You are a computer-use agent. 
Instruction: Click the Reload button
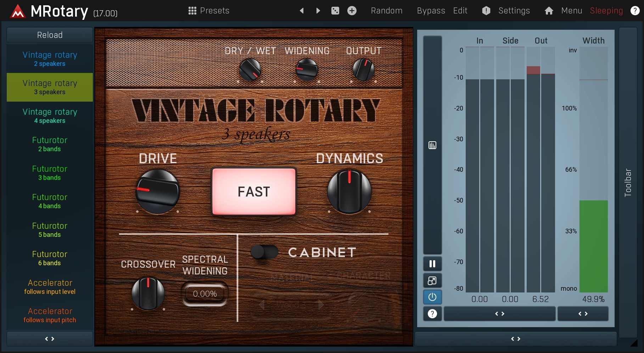point(50,35)
